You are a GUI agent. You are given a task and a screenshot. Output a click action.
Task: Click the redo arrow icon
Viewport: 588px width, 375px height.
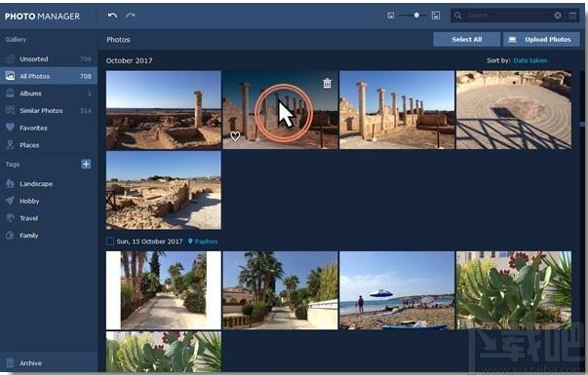(x=131, y=16)
